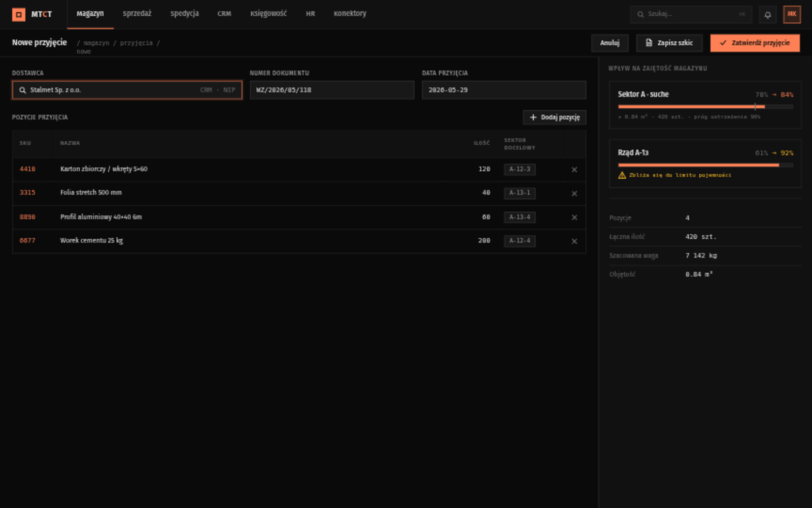Viewport: 812px width, 508px height.
Task: Open the konektory tab
Action: (350, 14)
